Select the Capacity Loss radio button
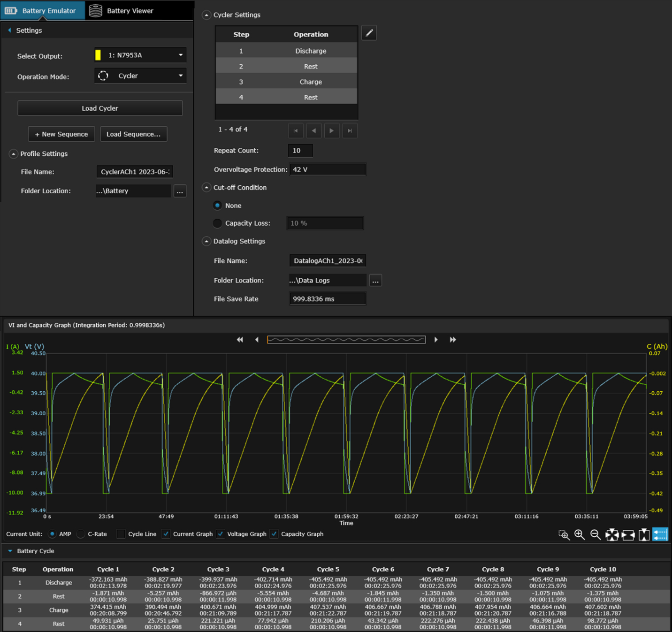The height and width of the screenshot is (632, 672). [x=217, y=223]
